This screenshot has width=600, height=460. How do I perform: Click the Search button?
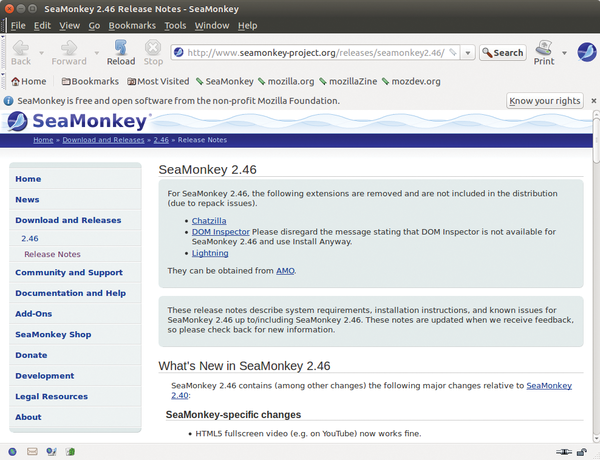tap(503, 53)
